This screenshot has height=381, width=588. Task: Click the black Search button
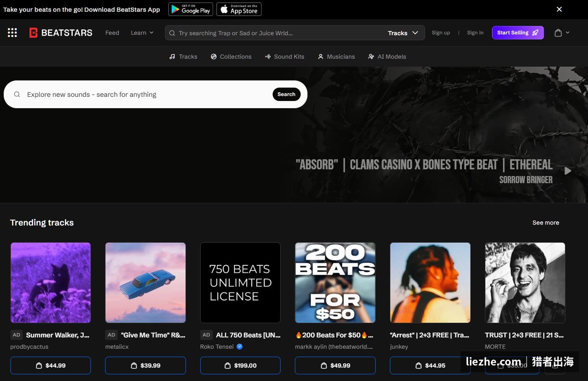[x=286, y=94]
